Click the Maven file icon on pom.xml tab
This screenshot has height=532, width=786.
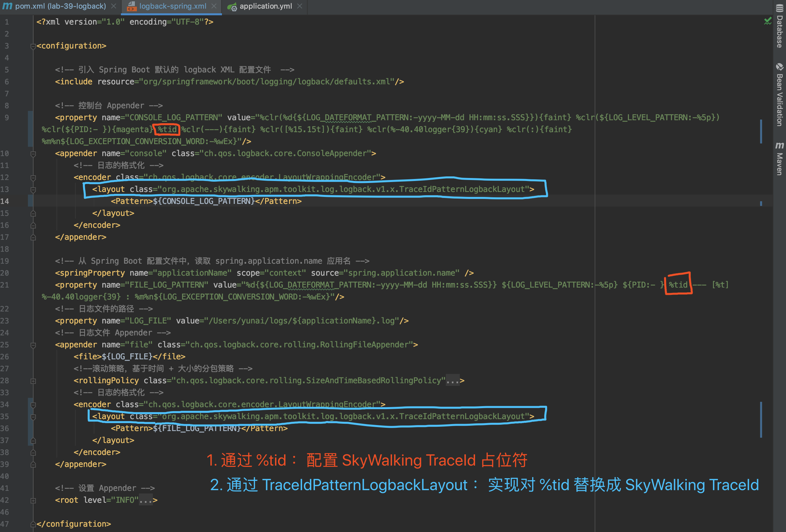pyautogui.click(x=7, y=6)
